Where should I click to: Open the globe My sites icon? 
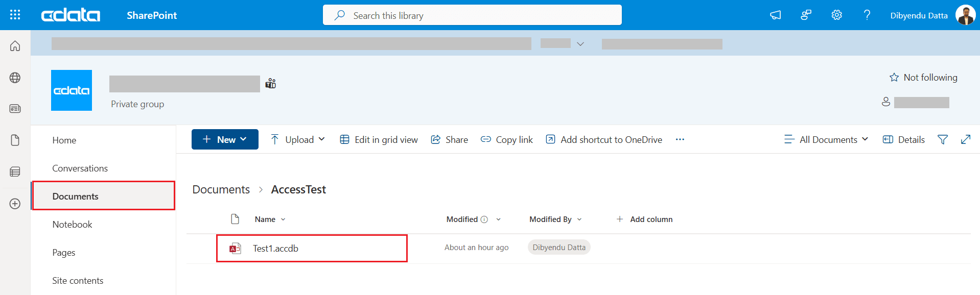click(x=15, y=78)
